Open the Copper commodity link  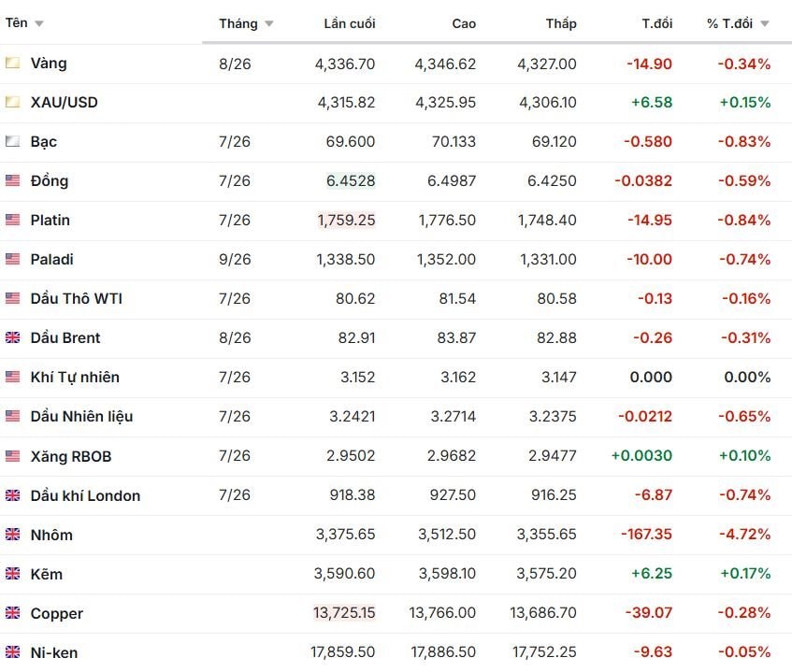56,613
